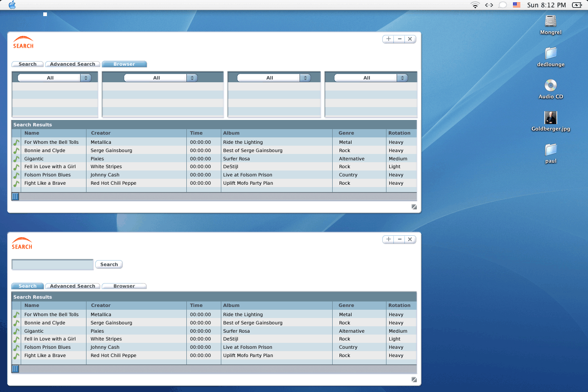
Task: Select the Mongrel hard drive desktop icon
Action: click(x=551, y=21)
